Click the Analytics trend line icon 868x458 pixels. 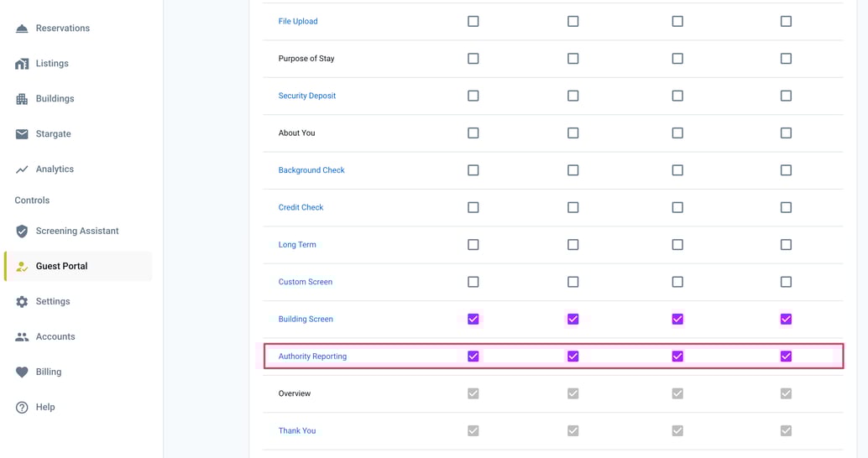[22, 169]
